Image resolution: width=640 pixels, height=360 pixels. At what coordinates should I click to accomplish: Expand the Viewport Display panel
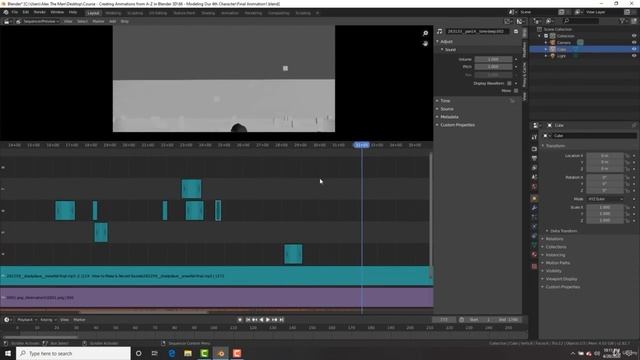coord(561,279)
